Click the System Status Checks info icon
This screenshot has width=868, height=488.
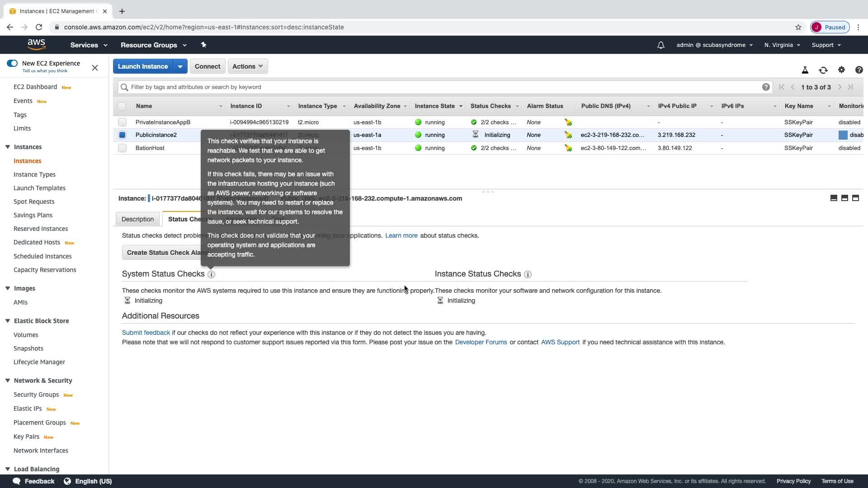211,274
